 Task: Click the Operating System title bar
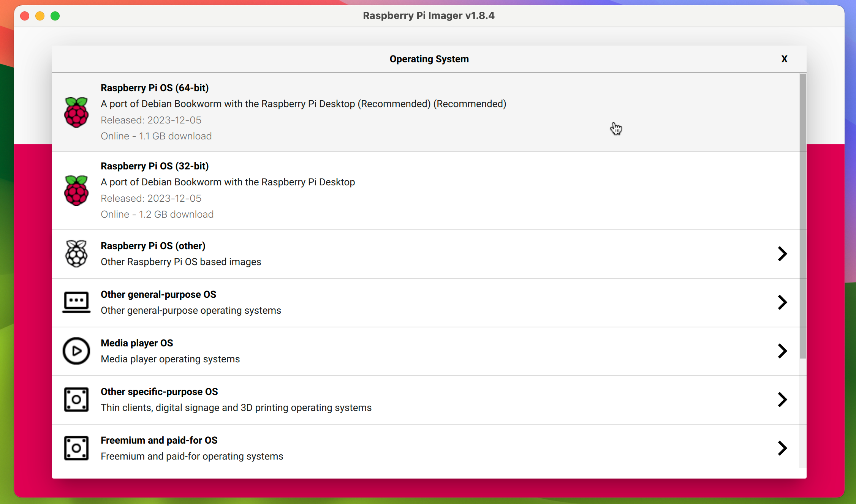429,59
